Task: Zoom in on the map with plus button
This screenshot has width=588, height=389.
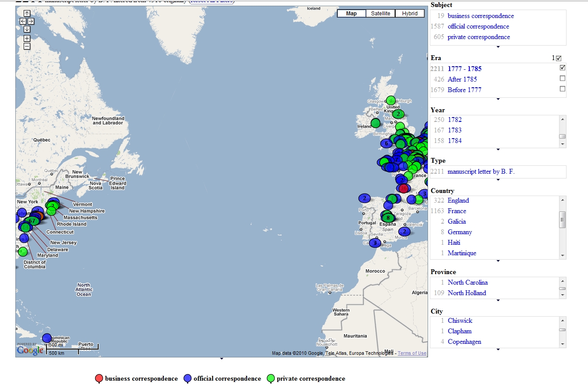Action: (27, 38)
